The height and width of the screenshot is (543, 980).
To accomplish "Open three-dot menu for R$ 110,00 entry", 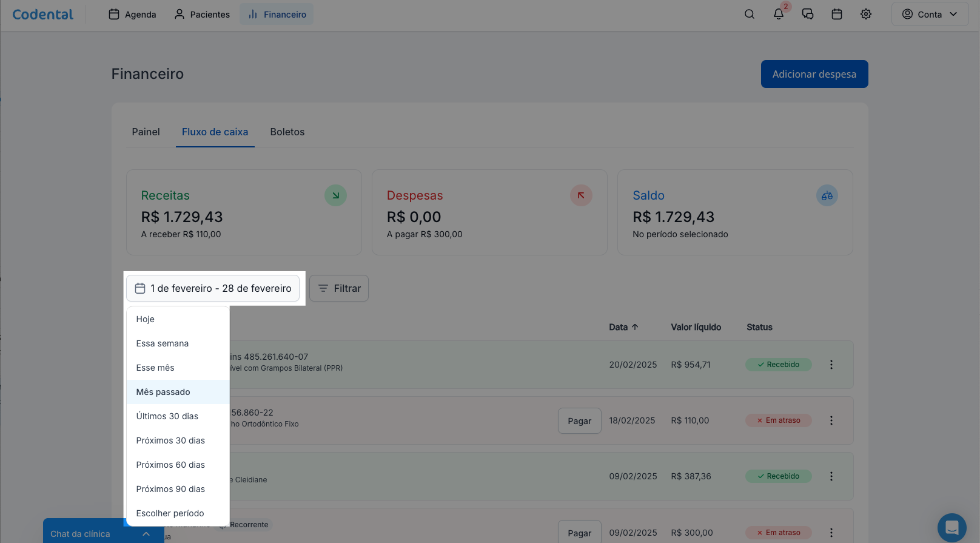I will (x=831, y=420).
